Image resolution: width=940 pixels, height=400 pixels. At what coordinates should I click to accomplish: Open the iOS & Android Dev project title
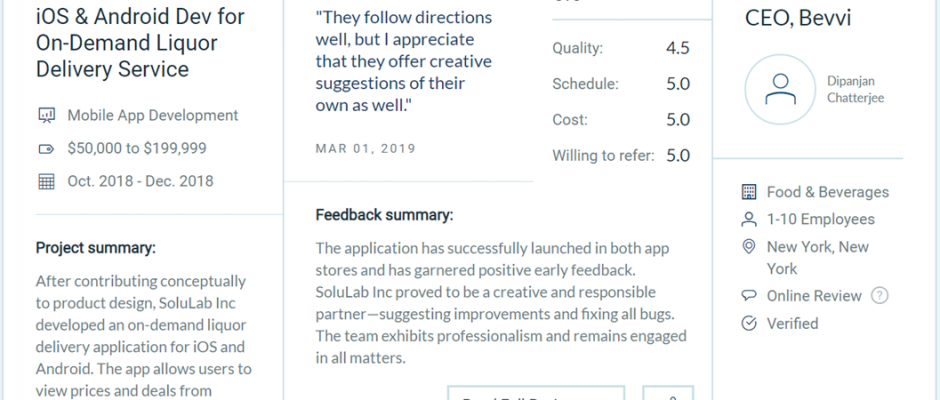pos(140,43)
